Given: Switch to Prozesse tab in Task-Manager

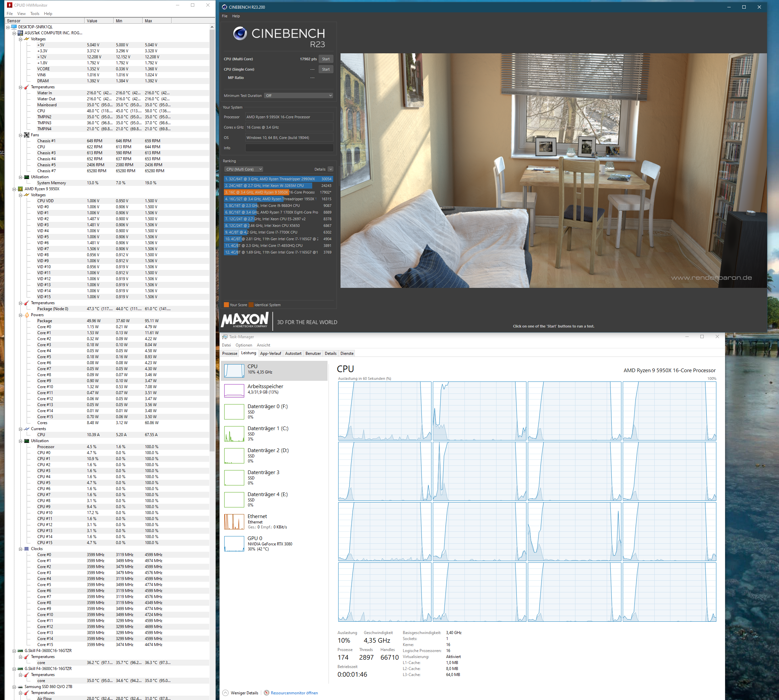Looking at the screenshot, I should point(230,353).
